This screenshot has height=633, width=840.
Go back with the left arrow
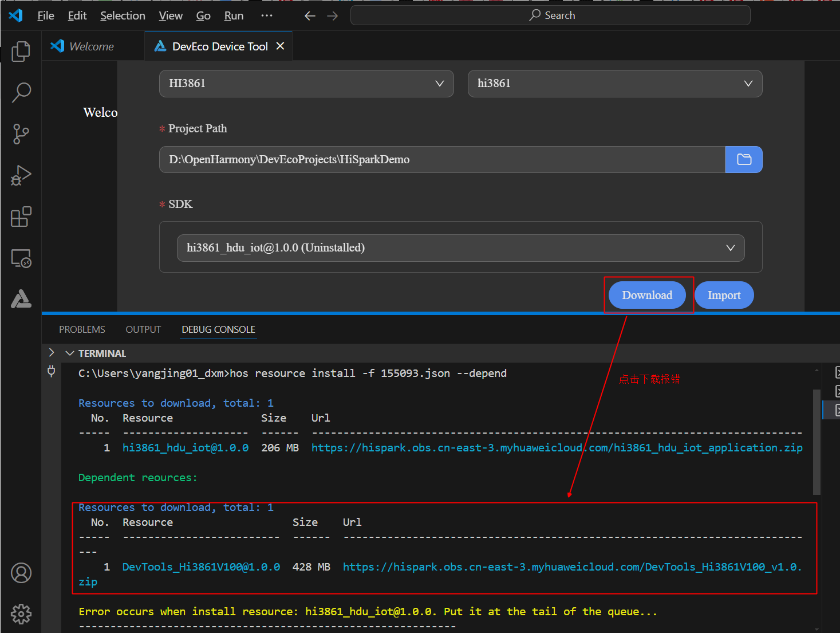(x=310, y=16)
